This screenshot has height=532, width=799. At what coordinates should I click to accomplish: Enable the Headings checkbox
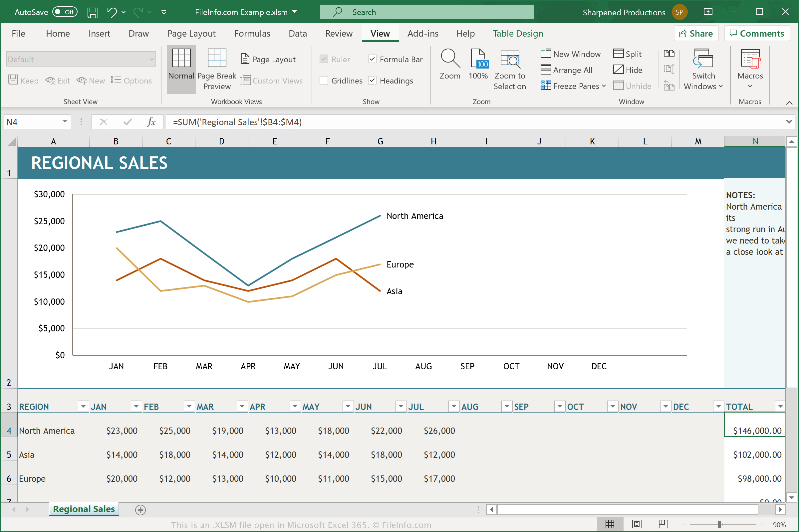[x=372, y=80]
